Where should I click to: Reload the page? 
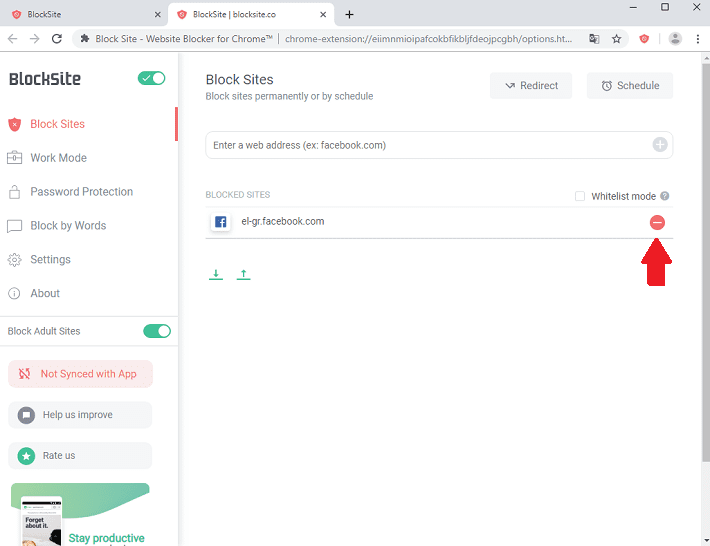tap(57, 39)
